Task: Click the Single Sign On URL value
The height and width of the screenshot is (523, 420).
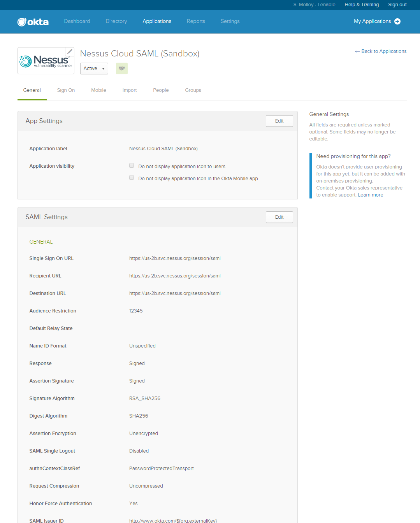Action: [175, 258]
